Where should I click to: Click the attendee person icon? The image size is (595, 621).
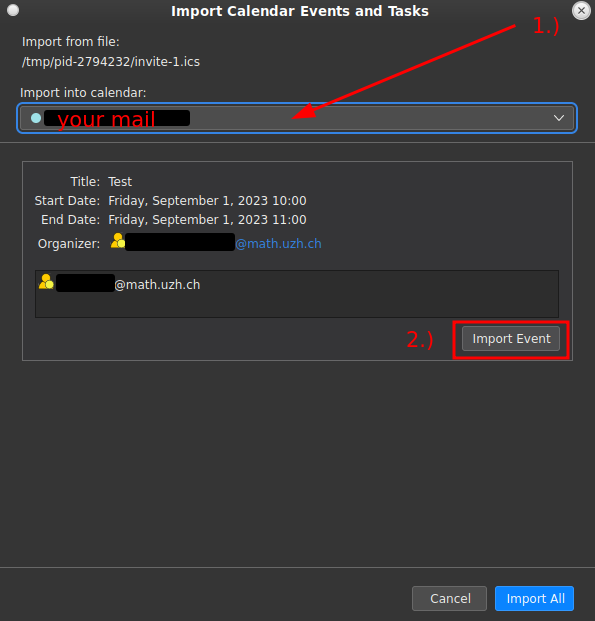click(46, 282)
